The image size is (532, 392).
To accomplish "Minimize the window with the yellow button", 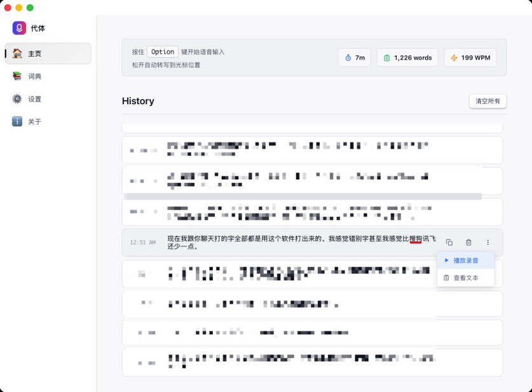I will pos(19,8).
